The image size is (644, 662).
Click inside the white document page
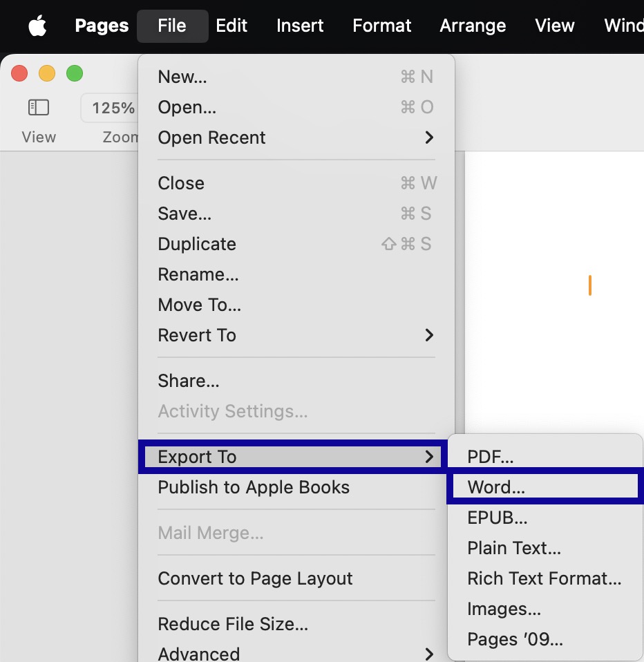554,292
